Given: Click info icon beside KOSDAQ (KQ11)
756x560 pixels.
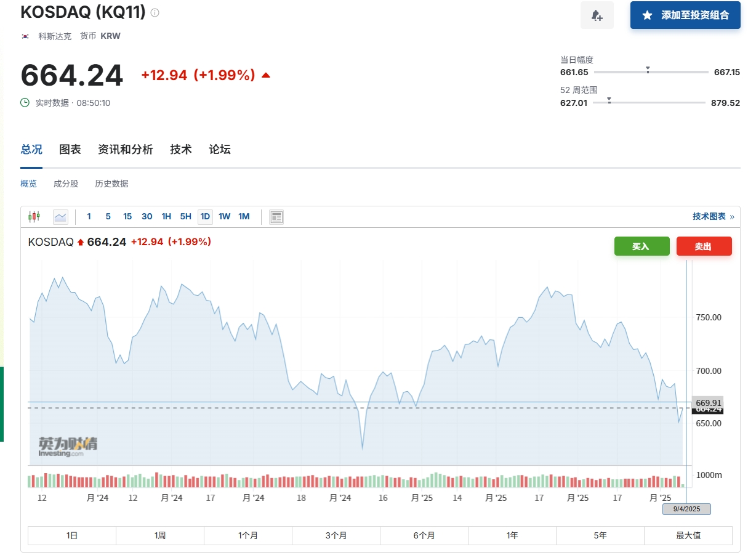Looking at the screenshot, I should coord(155,12).
